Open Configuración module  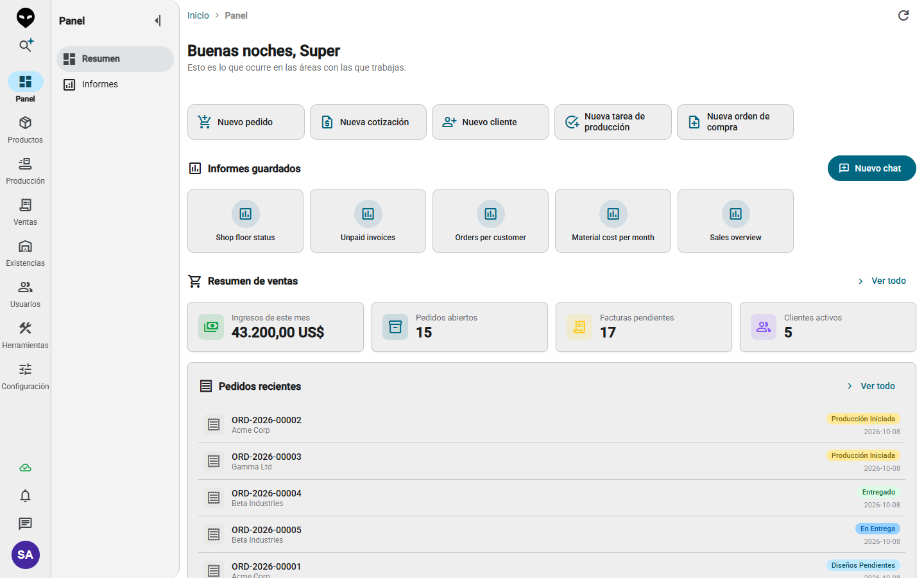pyautogui.click(x=25, y=376)
